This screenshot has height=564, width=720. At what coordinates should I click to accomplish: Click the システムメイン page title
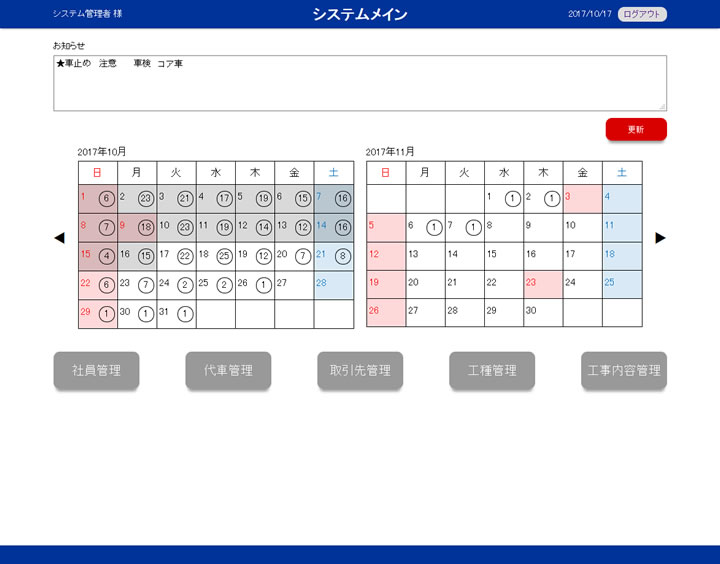pos(360,14)
